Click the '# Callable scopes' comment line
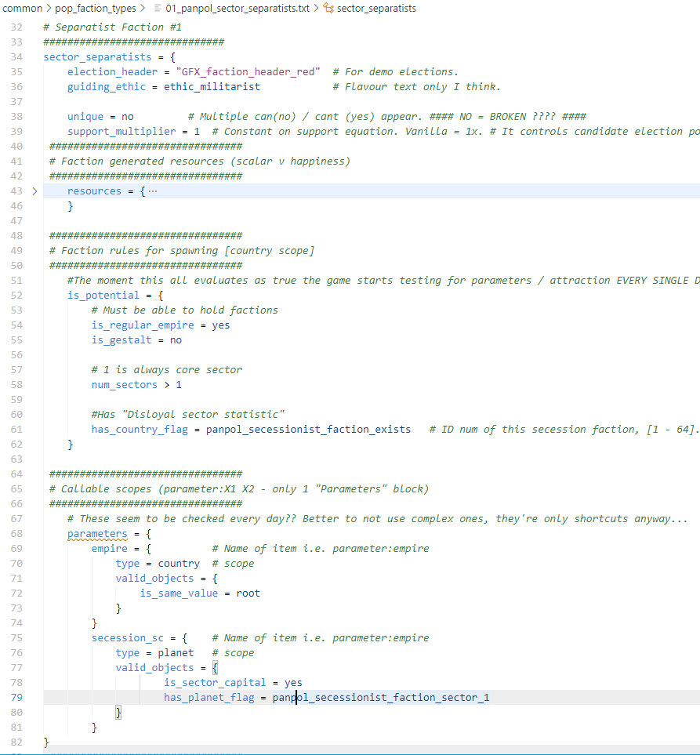The width and height of the screenshot is (700, 755). point(239,488)
